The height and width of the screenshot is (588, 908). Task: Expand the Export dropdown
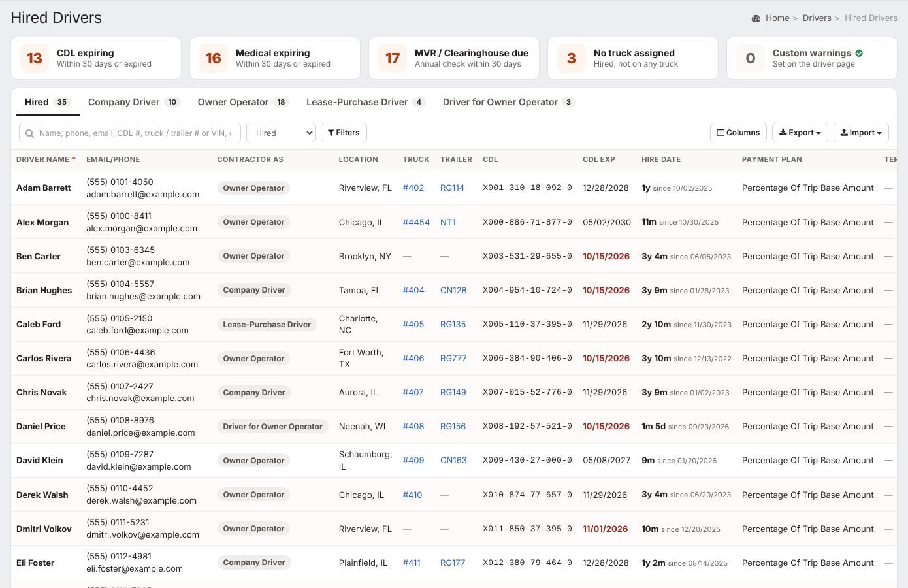(x=800, y=133)
